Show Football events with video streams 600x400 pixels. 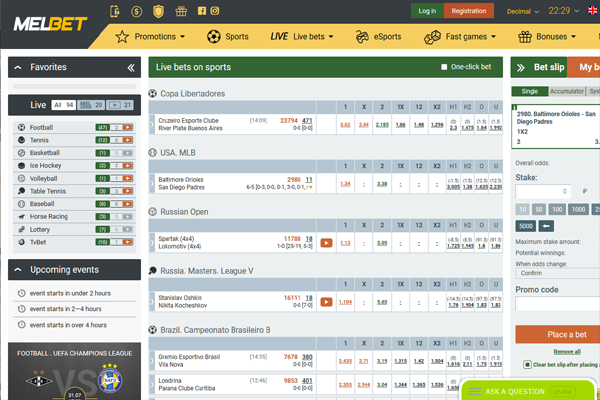127,127
